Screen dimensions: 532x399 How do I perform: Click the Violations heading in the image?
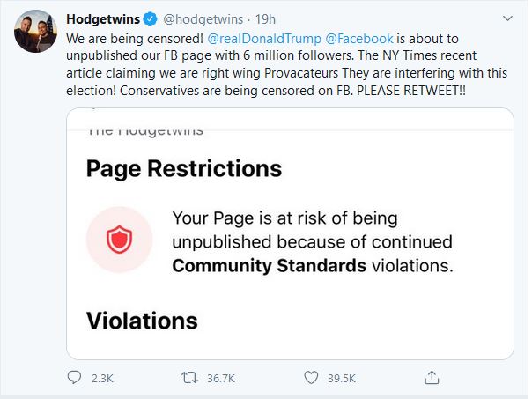tap(142, 321)
